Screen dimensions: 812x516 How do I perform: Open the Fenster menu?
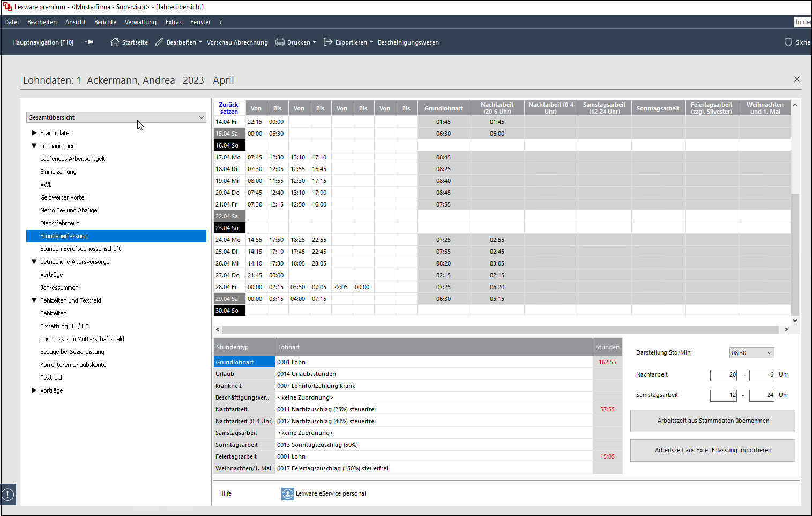pos(200,22)
